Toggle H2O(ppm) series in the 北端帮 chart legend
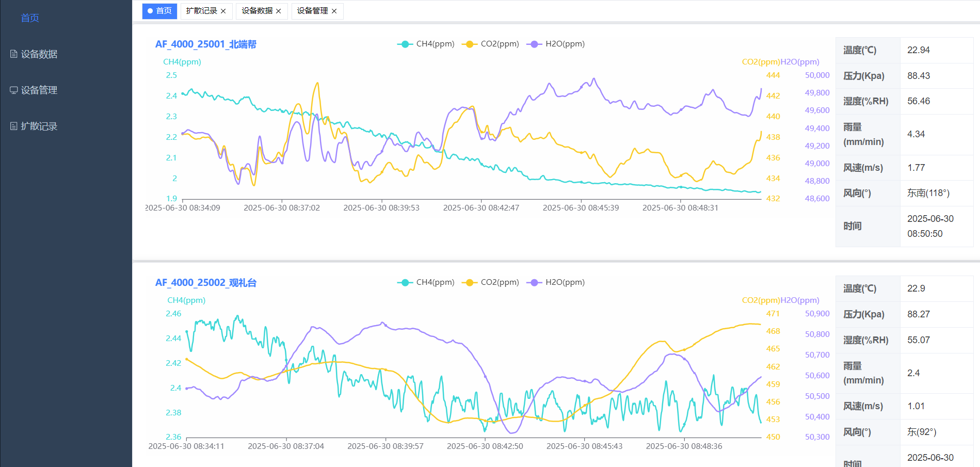The height and width of the screenshot is (467, 980). [x=555, y=44]
